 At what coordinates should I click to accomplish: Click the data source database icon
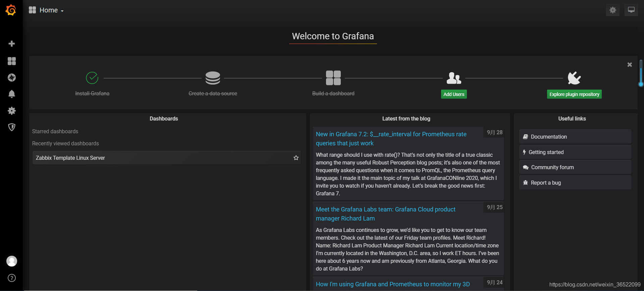click(213, 78)
